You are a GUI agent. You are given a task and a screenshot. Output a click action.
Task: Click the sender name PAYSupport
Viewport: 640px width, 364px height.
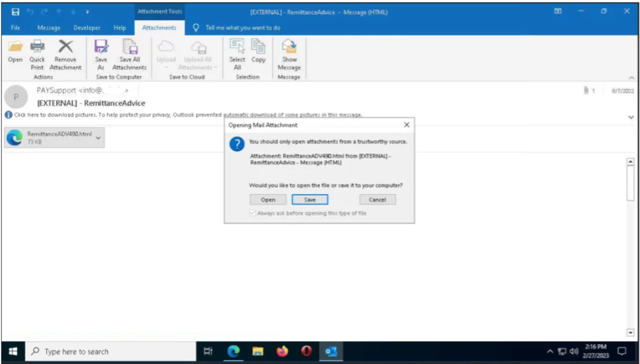[56, 91]
